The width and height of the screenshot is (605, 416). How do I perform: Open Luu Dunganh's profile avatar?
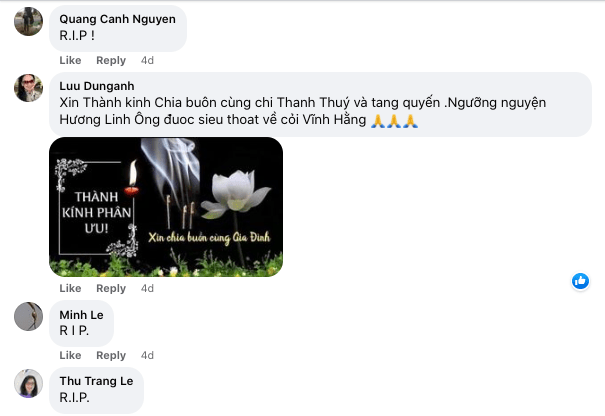pyautogui.click(x=28, y=88)
